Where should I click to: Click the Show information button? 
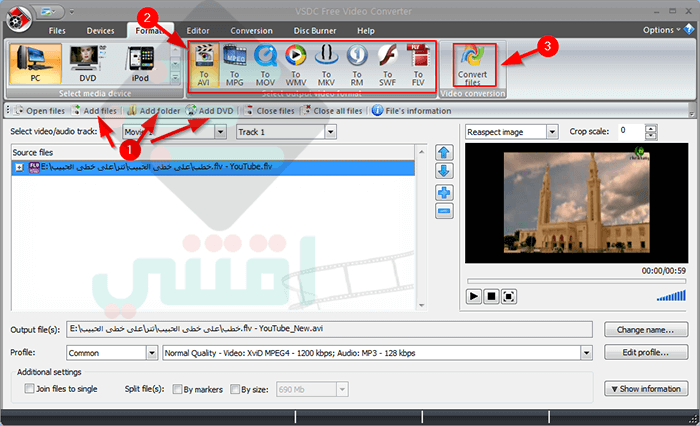tap(646, 389)
